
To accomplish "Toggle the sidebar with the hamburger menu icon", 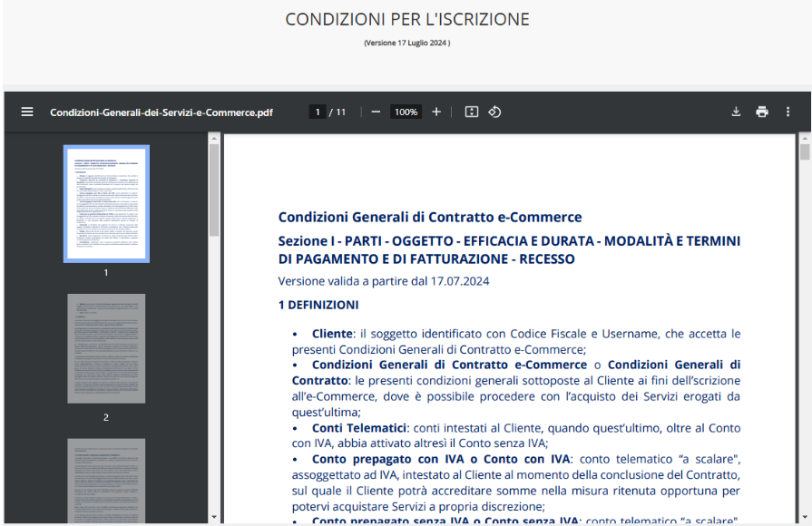I will pos(27,112).
